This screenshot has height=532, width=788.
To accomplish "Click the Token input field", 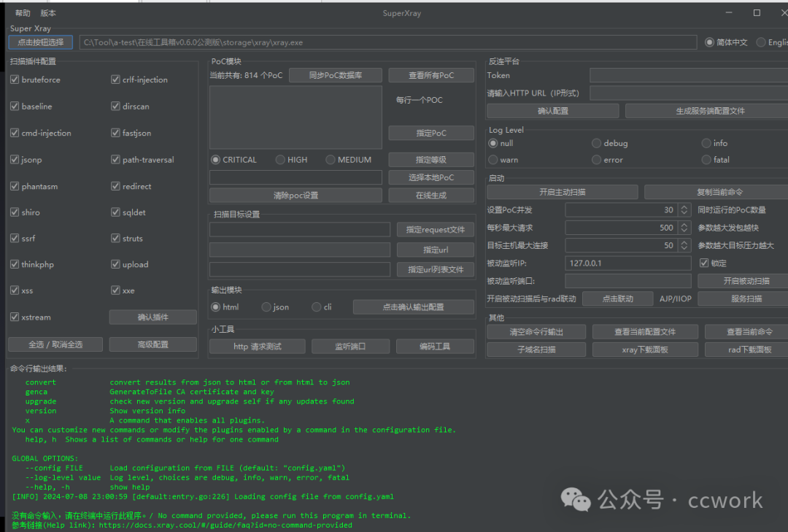I will pos(689,75).
